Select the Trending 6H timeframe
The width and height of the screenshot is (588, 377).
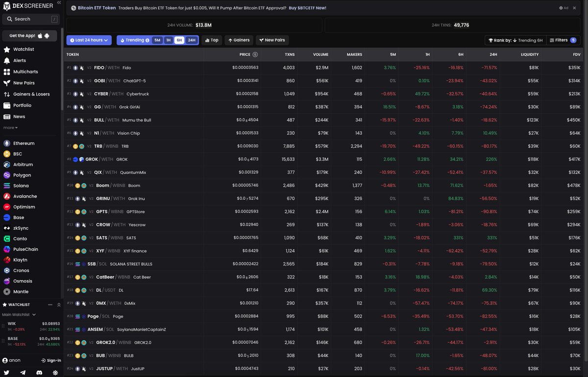coord(179,40)
